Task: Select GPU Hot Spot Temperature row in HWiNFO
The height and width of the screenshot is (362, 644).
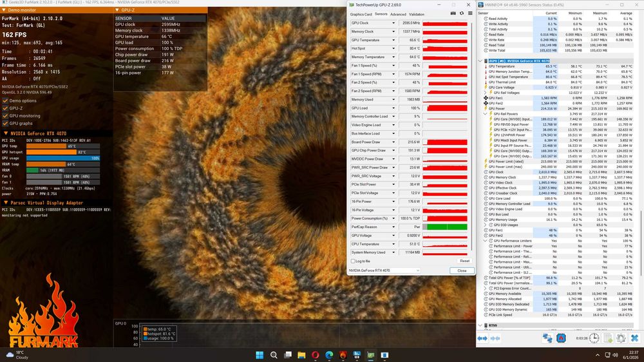Action: point(558,77)
